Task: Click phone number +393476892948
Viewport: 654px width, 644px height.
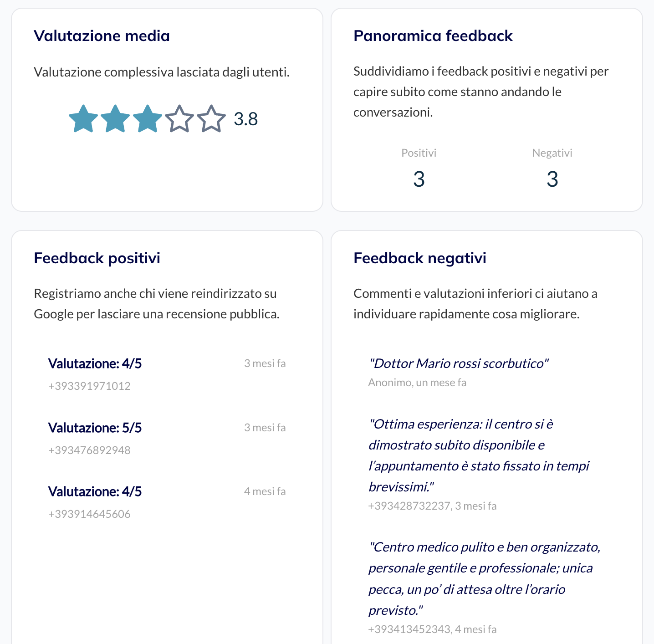Action: pyautogui.click(x=89, y=450)
